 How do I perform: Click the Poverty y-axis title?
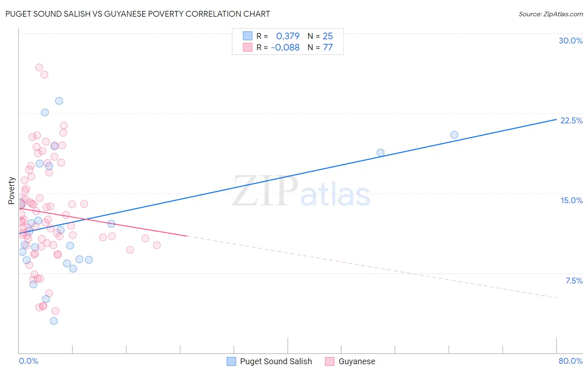11,191
